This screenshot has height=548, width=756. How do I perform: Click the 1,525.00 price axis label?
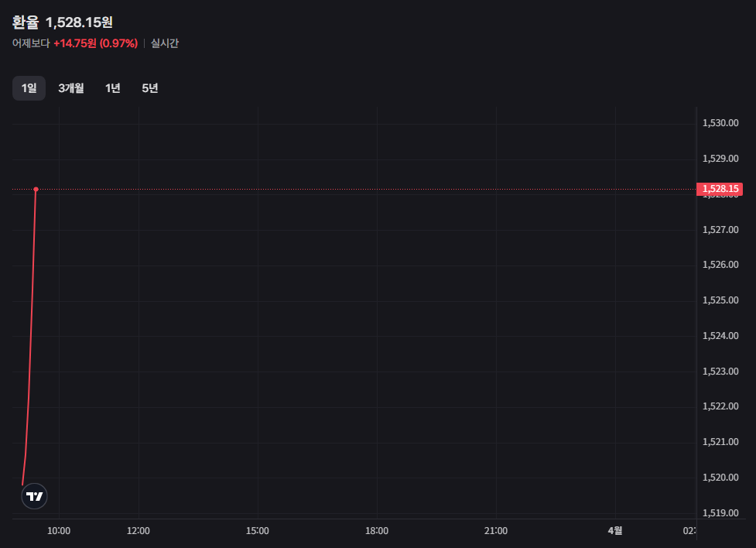[x=720, y=300]
